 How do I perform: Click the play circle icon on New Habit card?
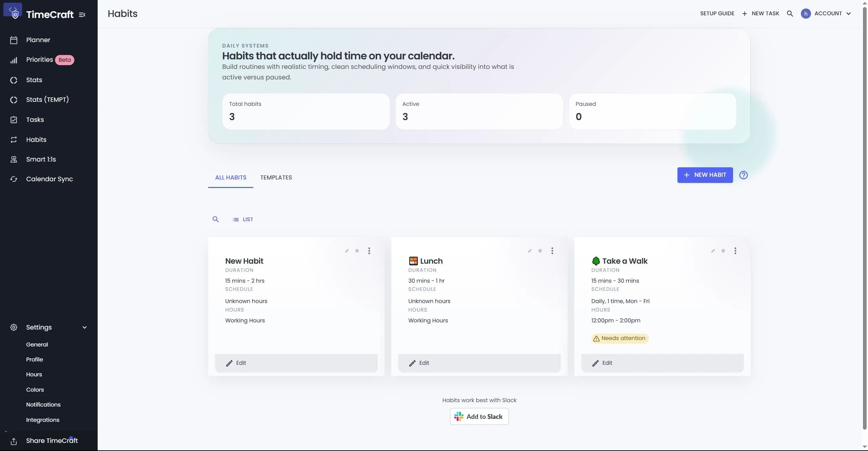tap(357, 251)
